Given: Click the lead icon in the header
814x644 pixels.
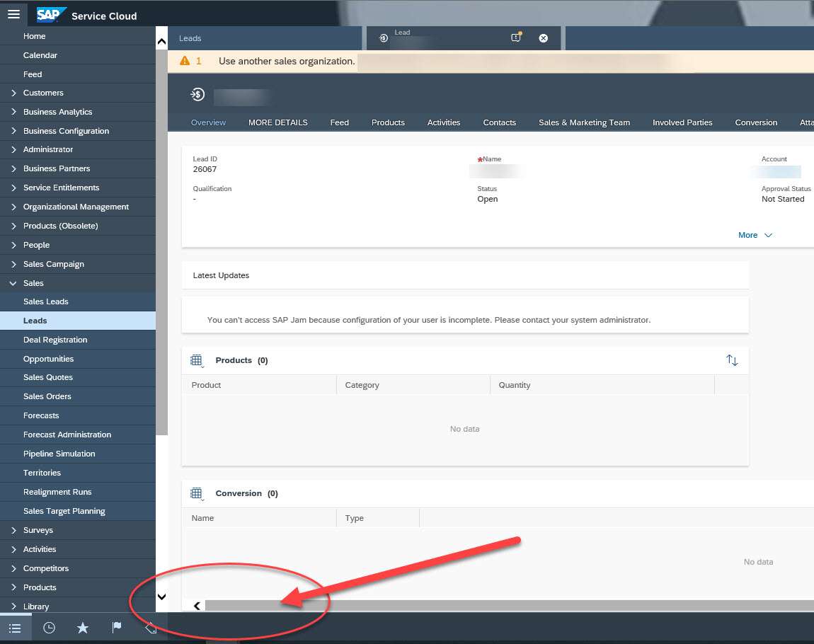Looking at the screenshot, I should (x=197, y=94).
